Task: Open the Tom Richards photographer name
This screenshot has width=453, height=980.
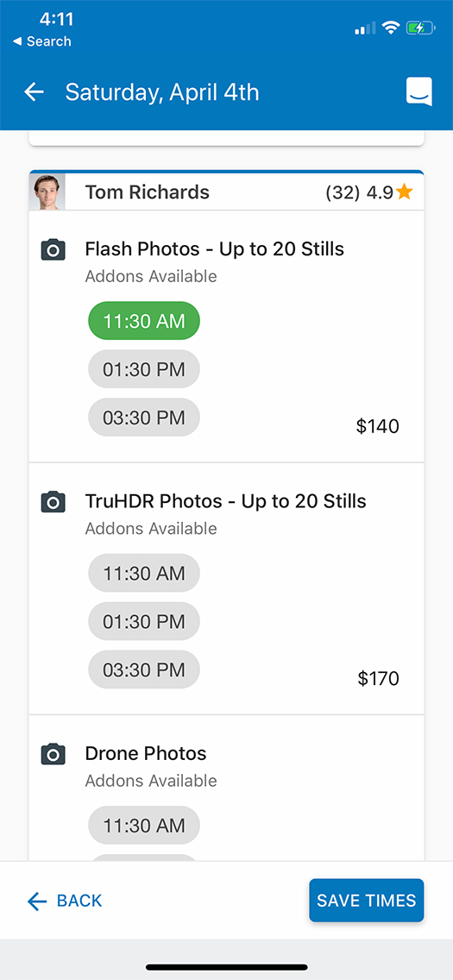Action: coord(148,192)
